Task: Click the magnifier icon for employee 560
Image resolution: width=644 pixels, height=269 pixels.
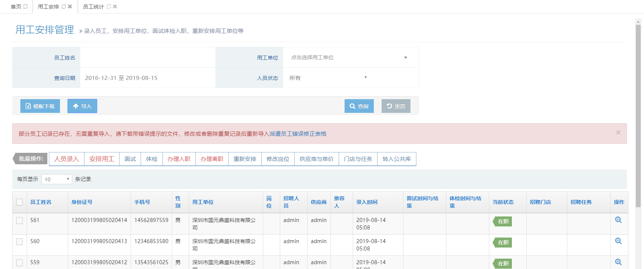Action: (x=618, y=241)
